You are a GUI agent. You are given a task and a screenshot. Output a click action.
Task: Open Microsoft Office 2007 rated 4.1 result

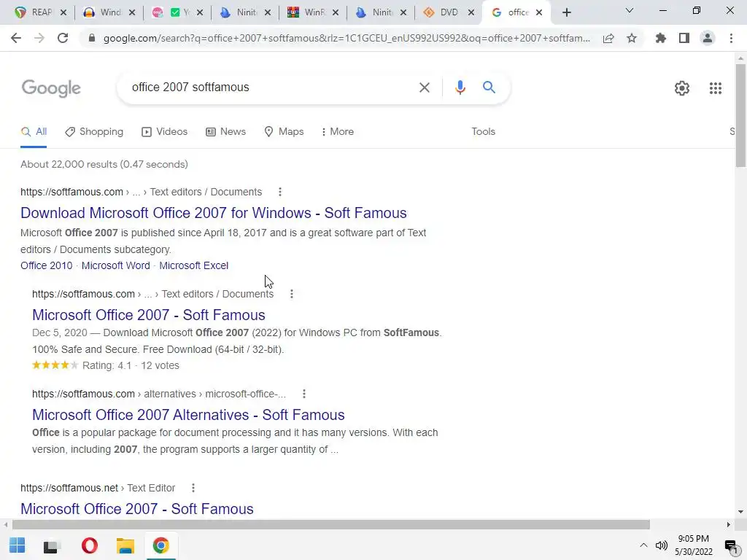pyautogui.click(x=149, y=315)
